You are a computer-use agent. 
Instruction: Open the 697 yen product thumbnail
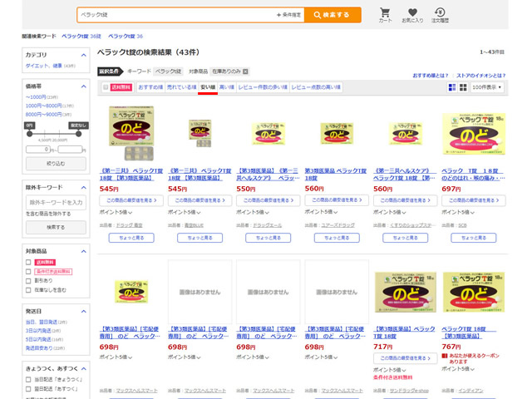click(474, 134)
